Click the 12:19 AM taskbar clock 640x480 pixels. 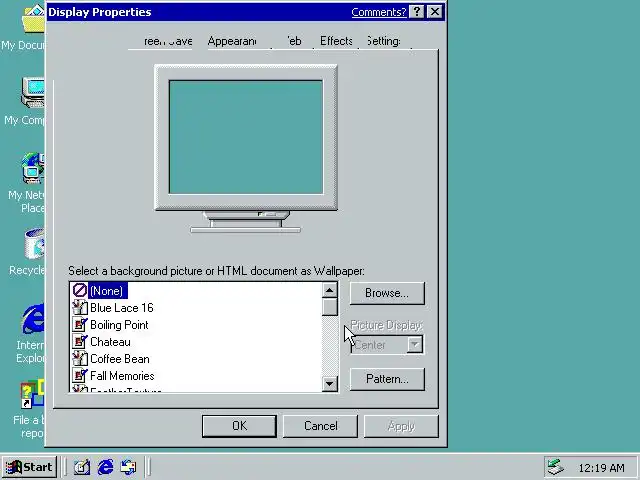pyautogui.click(x=601, y=468)
